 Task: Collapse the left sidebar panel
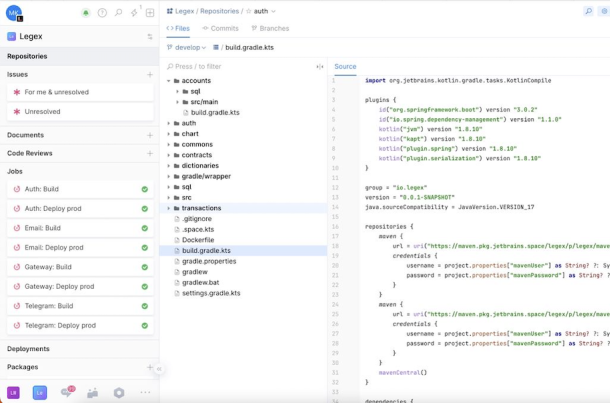[x=159, y=368]
